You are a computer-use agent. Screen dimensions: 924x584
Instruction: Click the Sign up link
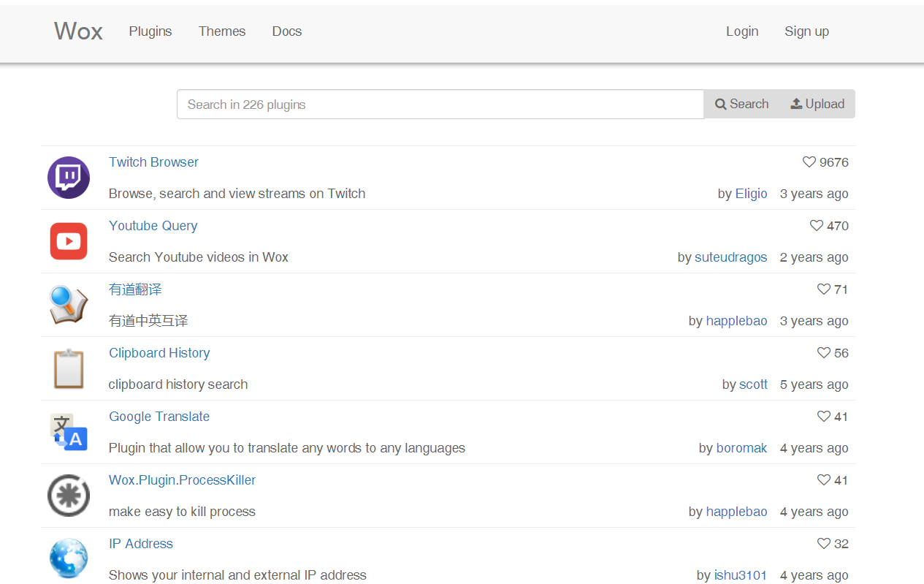click(x=806, y=31)
